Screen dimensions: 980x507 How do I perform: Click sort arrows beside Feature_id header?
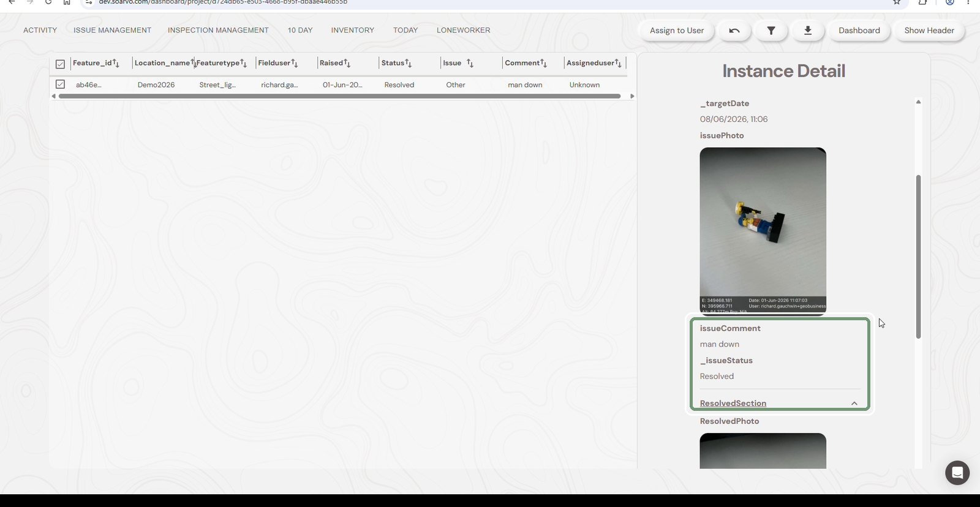(116, 63)
